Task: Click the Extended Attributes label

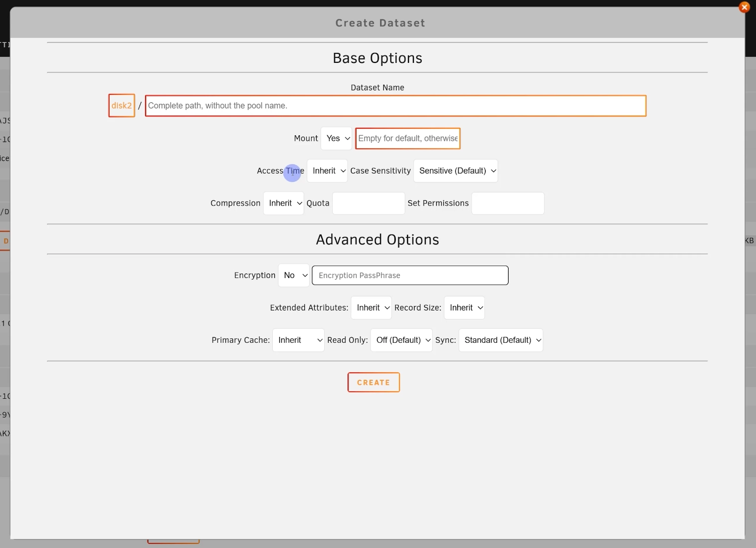Action: pos(309,308)
